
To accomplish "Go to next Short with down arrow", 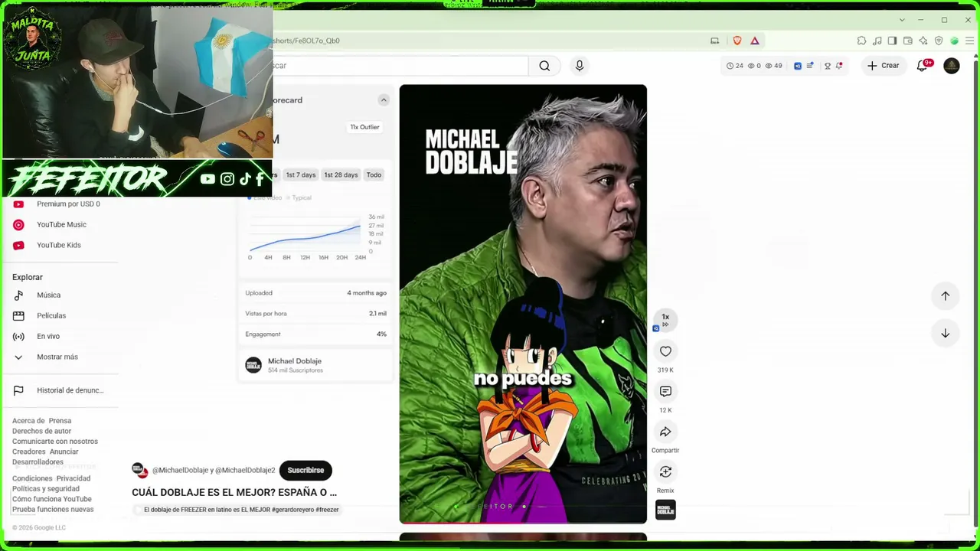I will point(946,333).
